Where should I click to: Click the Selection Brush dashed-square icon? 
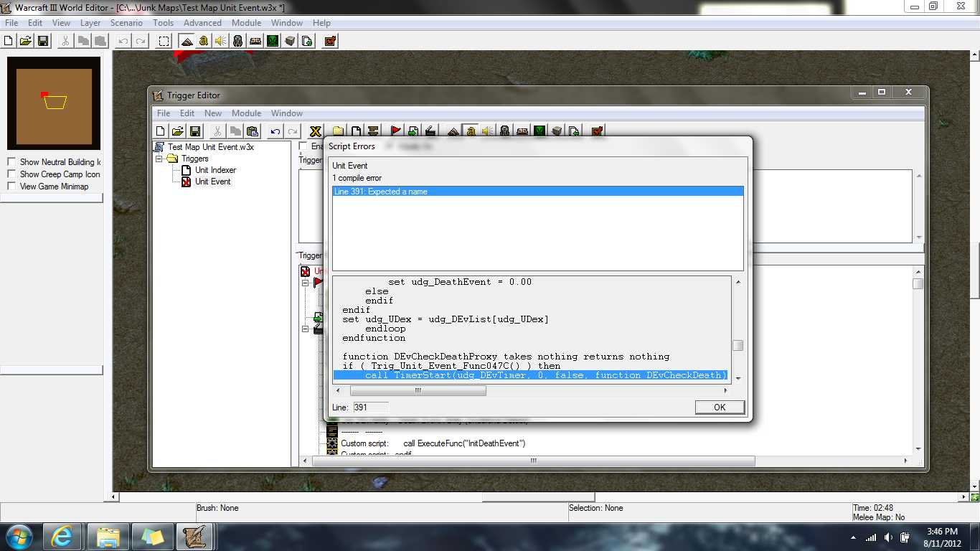click(164, 41)
